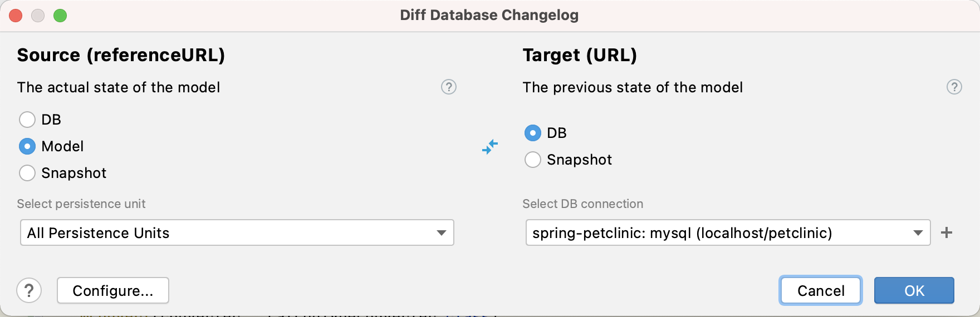Confirm with the OK button
Screen dimensions: 980x317
coord(914,290)
